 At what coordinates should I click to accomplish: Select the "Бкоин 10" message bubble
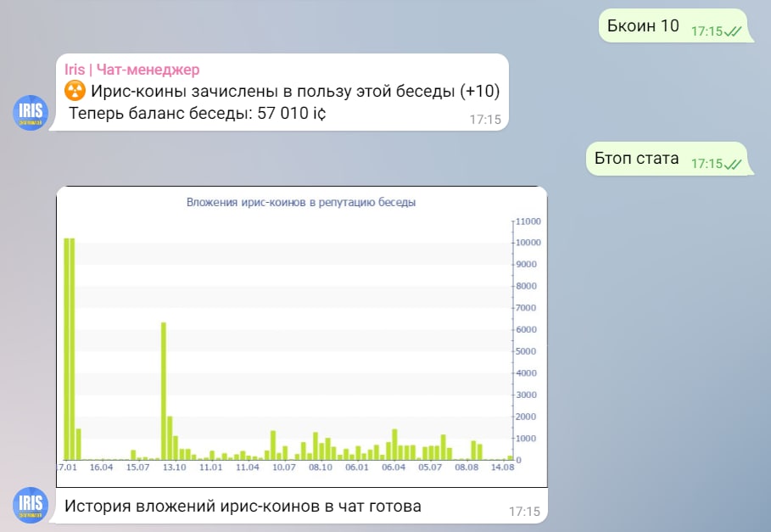pos(673,25)
